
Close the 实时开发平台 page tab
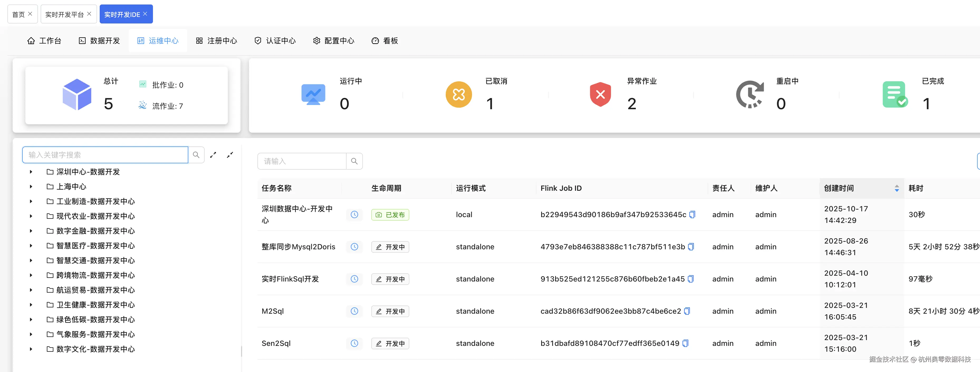(89, 14)
